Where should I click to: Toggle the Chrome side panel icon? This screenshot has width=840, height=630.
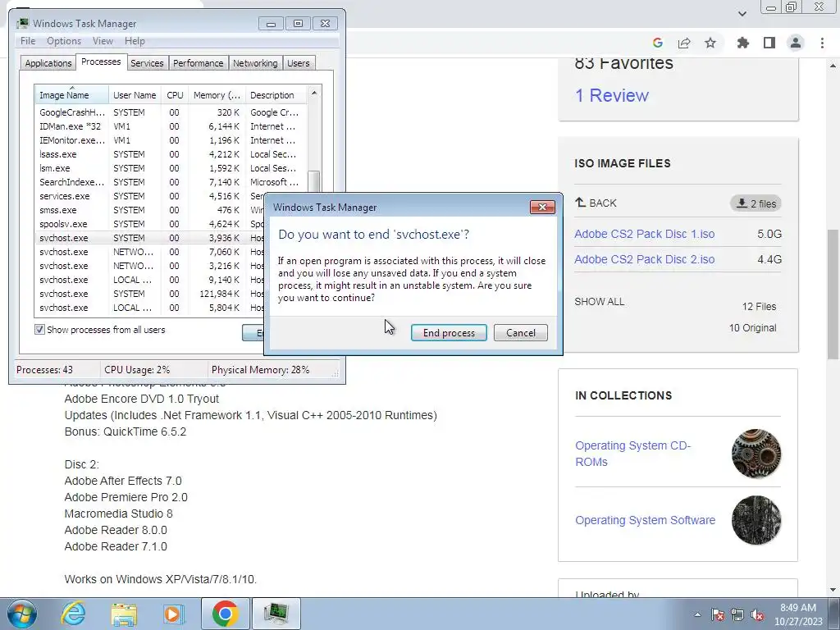click(x=769, y=43)
